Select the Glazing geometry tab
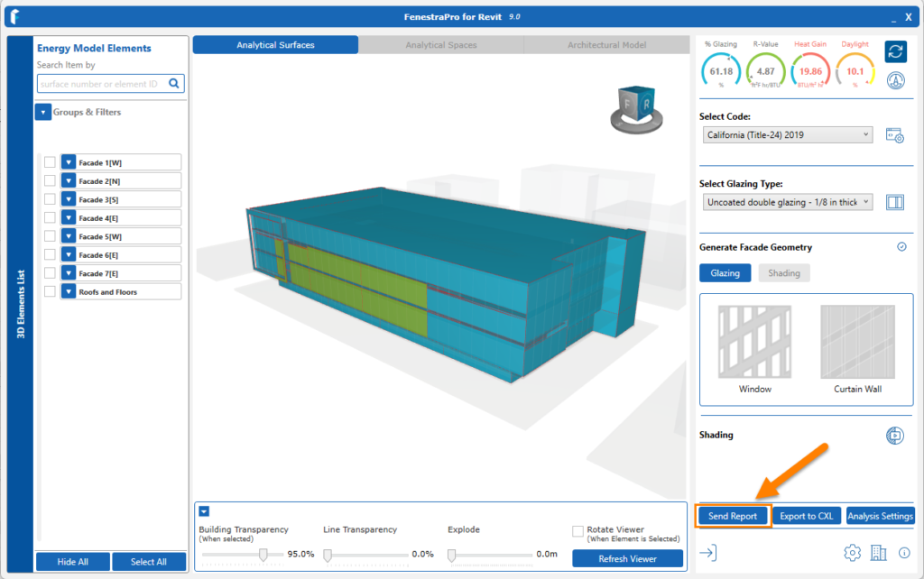Viewport: 924px width, 579px height. pyautogui.click(x=725, y=272)
